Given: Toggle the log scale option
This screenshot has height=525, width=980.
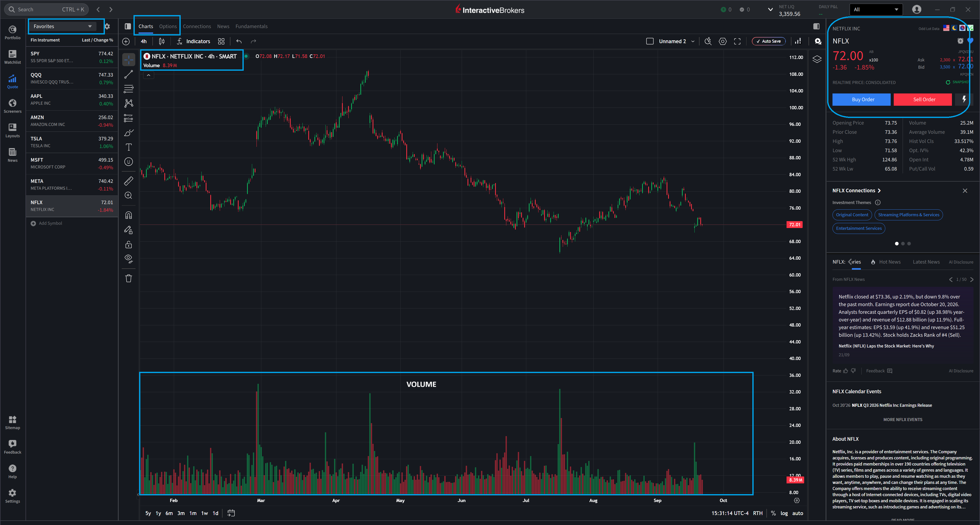Looking at the screenshot, I should (x=784, y=513).
